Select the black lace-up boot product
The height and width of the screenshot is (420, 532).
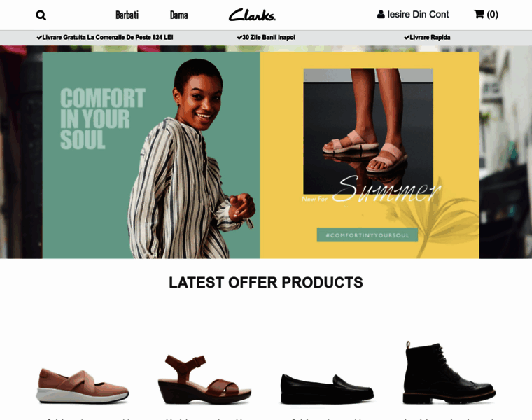coord(449,373)
